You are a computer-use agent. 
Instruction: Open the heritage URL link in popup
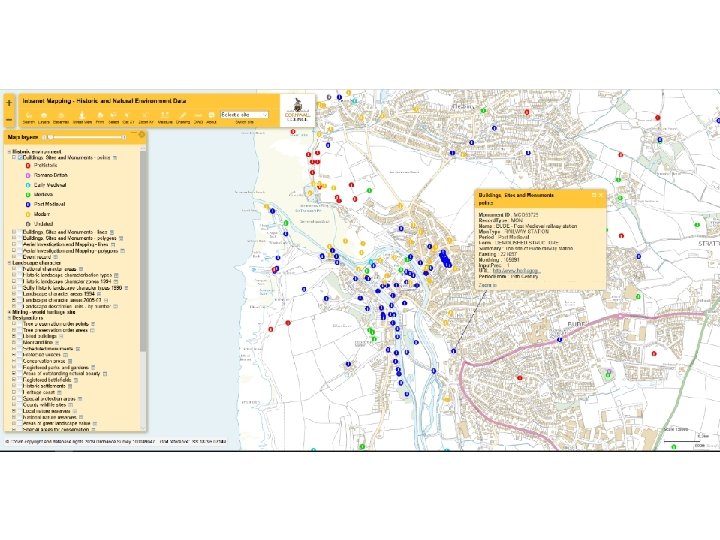click(516, 271)
